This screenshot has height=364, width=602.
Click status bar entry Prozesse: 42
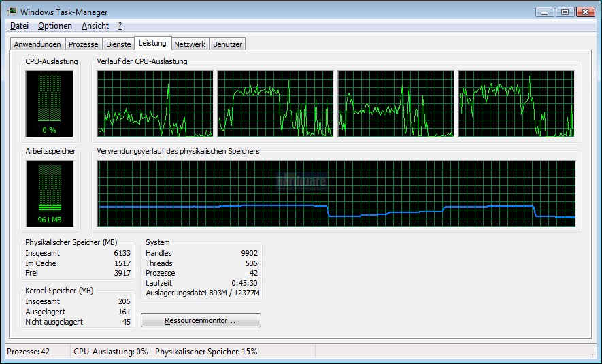[x=29, y=351]
